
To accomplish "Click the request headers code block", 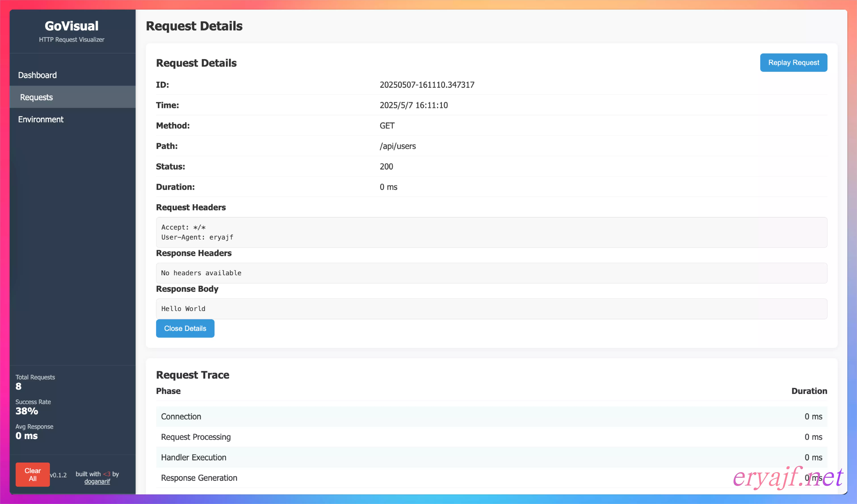I will pos(491,232).
